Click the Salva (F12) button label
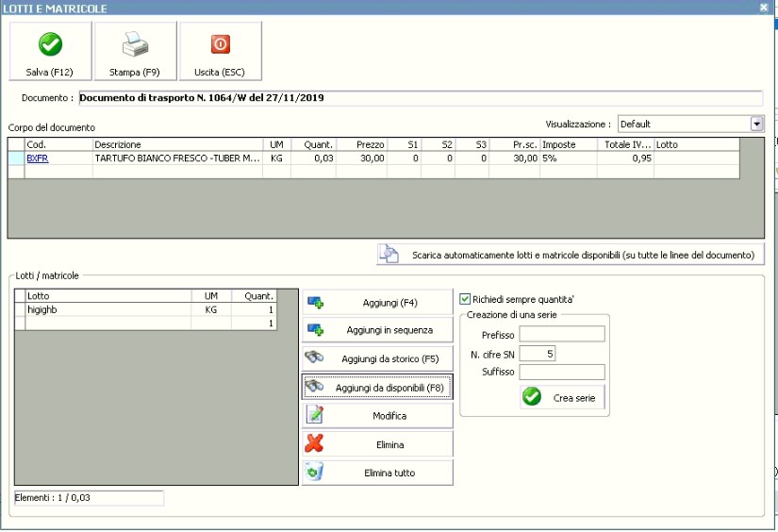 click(50, 72)
